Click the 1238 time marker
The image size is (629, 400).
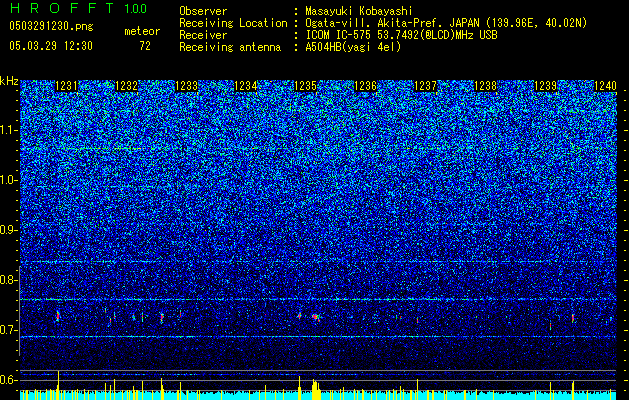click(x=485, y=86)
